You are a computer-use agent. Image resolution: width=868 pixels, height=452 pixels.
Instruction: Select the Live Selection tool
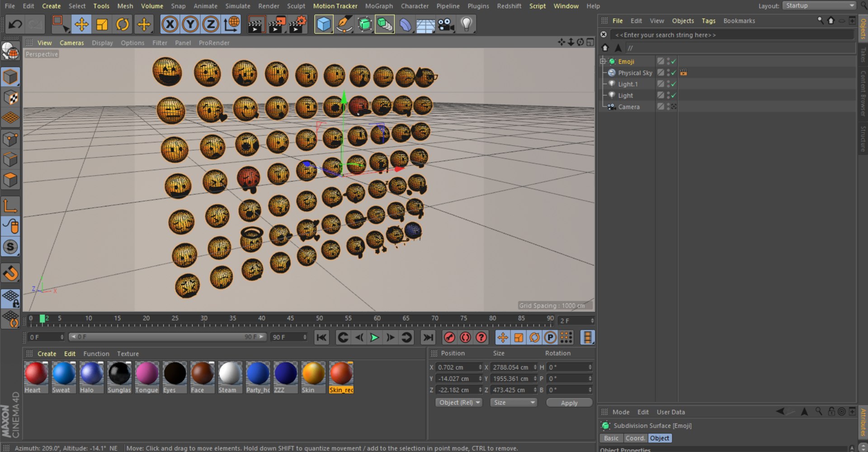click(x=60, y=24)
